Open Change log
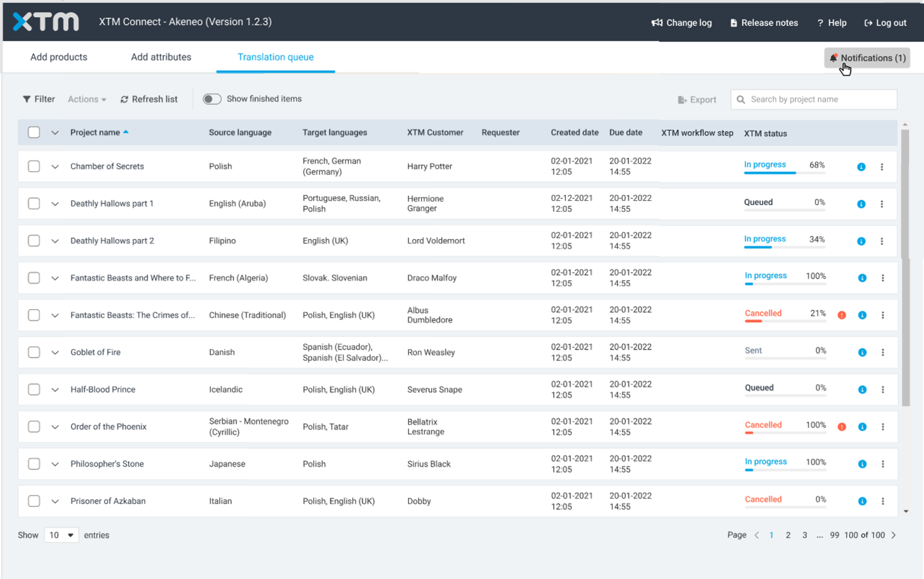This screenshot has width=924, height=579. pos(681,23)
